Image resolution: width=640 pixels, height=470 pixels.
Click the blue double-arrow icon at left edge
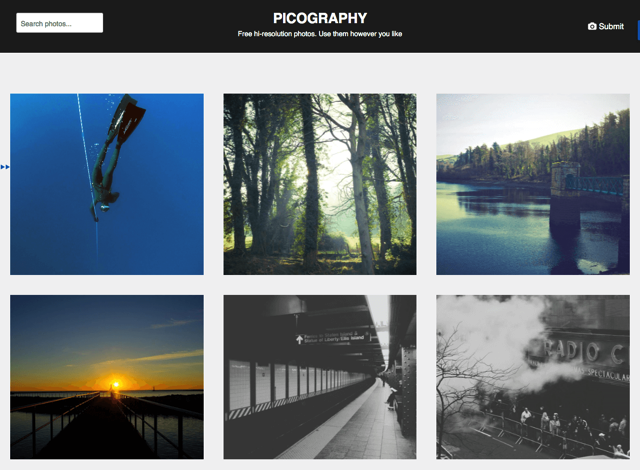[x=5, y=167]
